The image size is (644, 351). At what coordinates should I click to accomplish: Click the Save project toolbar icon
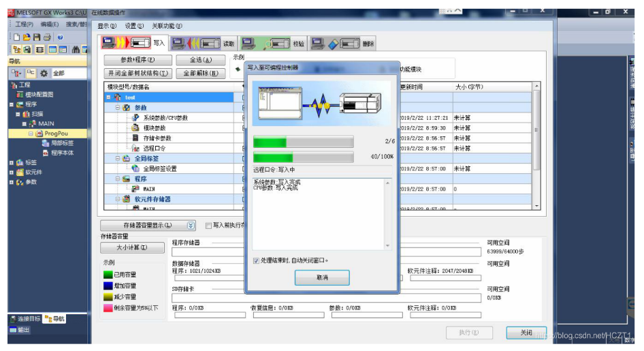[37, 37]
